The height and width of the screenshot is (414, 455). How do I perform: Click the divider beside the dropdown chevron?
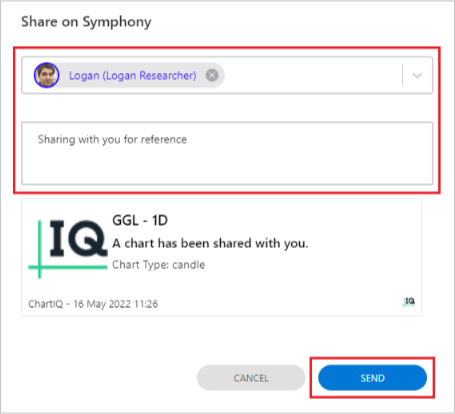click(403, 75)
